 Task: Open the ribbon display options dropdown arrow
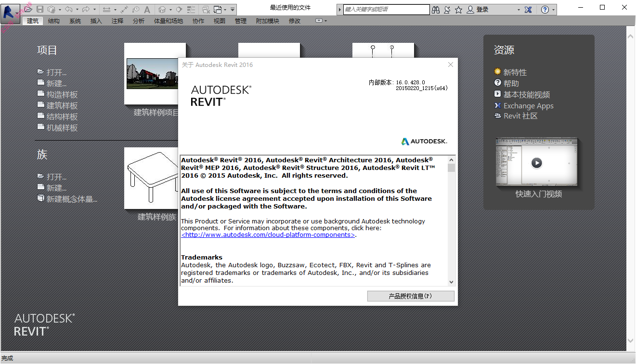point(326,21)
